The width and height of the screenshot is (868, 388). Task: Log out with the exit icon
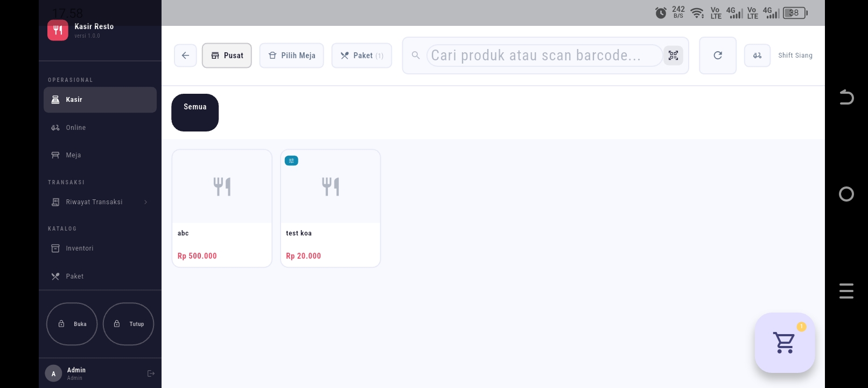coord(151,373)
